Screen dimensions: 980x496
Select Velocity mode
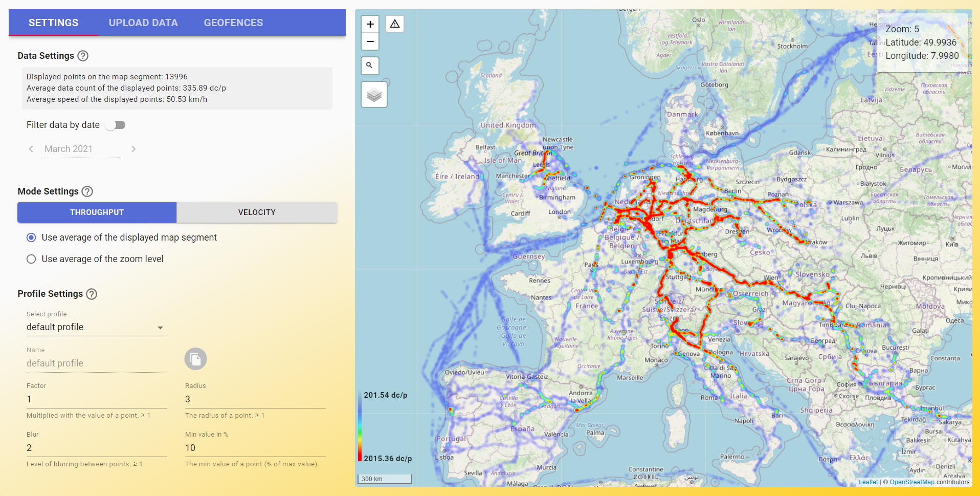click(x=257, y=212)
